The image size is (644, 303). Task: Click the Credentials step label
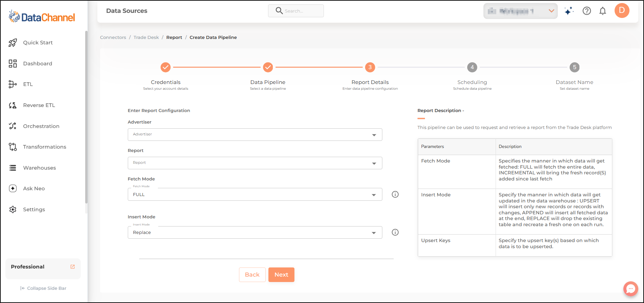(x=166, y=82)
